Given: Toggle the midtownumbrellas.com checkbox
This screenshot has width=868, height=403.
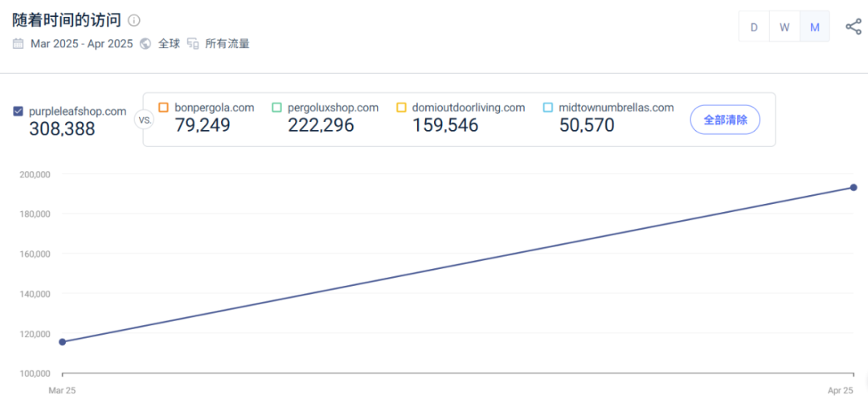Looking at the screenshot, I should (x=548, y=108).
